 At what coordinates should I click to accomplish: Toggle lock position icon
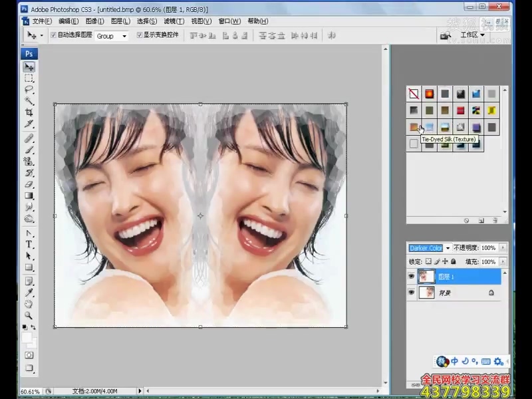[445, 261]
